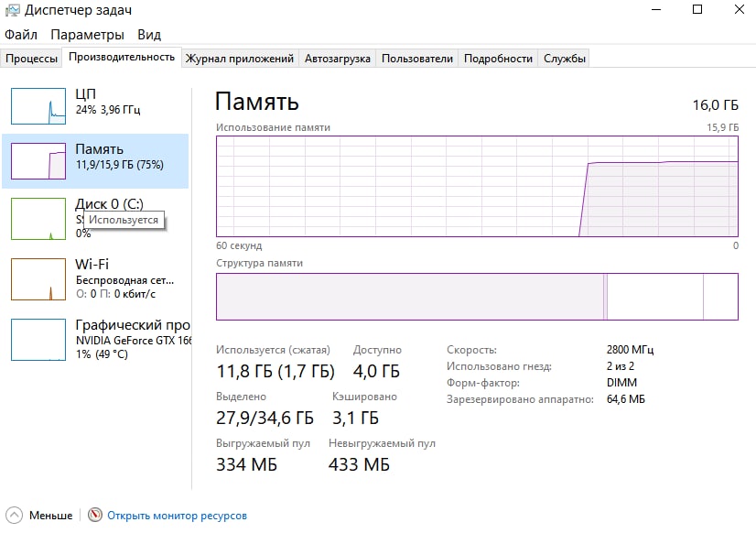Click the resource monitor icon
This screenshot has height=533, width=756.
pos(95,516)
